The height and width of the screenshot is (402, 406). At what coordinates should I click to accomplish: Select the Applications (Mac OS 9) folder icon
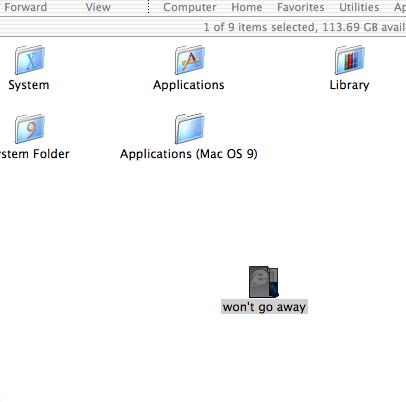point(190,129)
